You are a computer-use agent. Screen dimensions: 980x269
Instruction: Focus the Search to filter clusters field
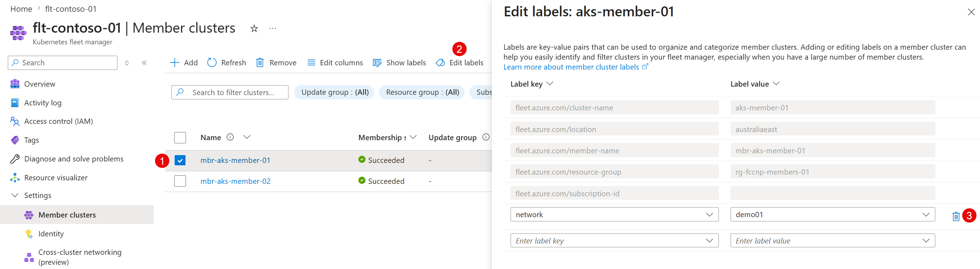pyautogui.click(x=230, y=92)
